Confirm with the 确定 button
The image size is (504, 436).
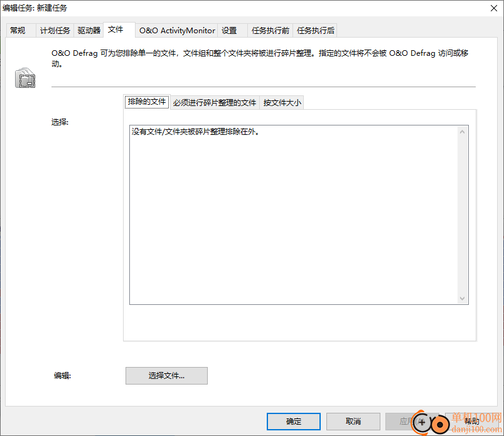(x=294, y=421)
